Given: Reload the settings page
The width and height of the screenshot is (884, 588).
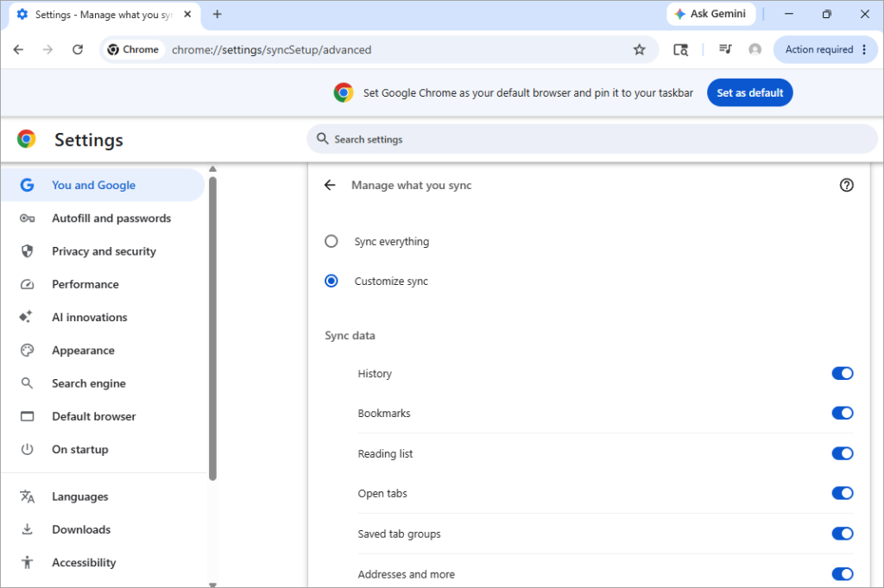Looking at the screenshot, I should click(x=78, y=49).
